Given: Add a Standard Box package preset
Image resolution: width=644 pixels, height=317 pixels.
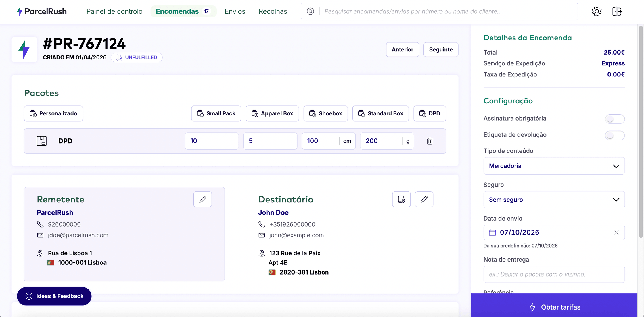Looking at the screenshot, I should point(381,113).
